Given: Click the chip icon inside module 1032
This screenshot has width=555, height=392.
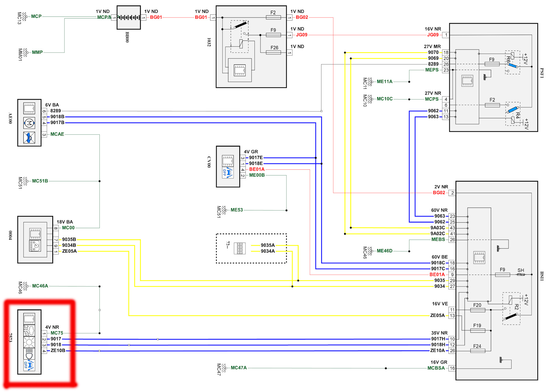Looking at the screenshot, I should tap(240, 70).
